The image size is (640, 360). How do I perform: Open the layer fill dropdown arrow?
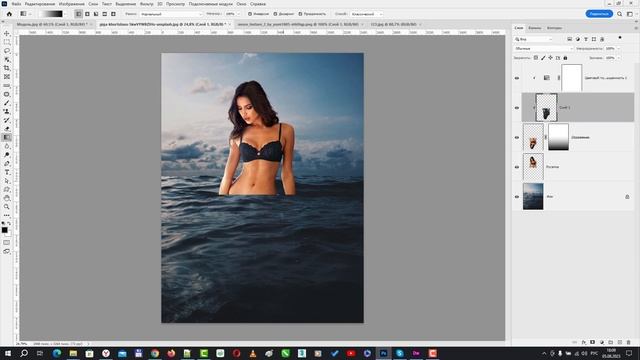pyautogui.click(x=618, y=58)
